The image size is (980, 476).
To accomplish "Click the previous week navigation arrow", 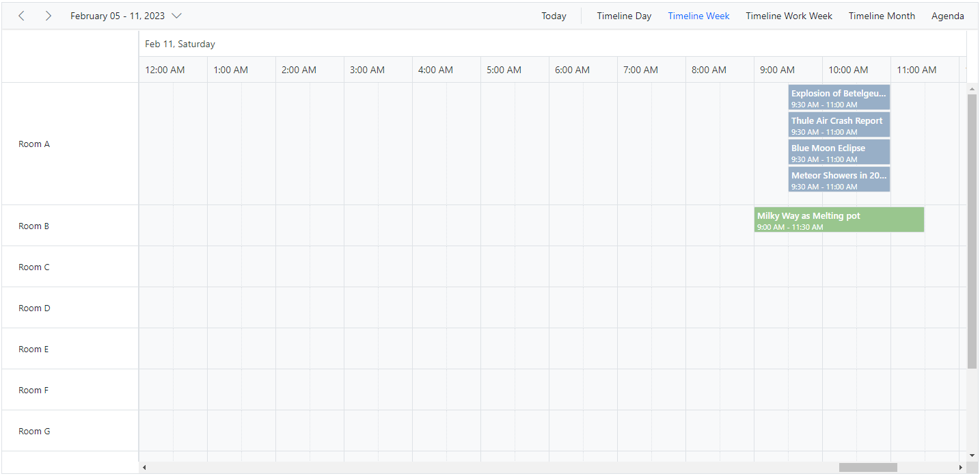I will [x=21, y=15].
